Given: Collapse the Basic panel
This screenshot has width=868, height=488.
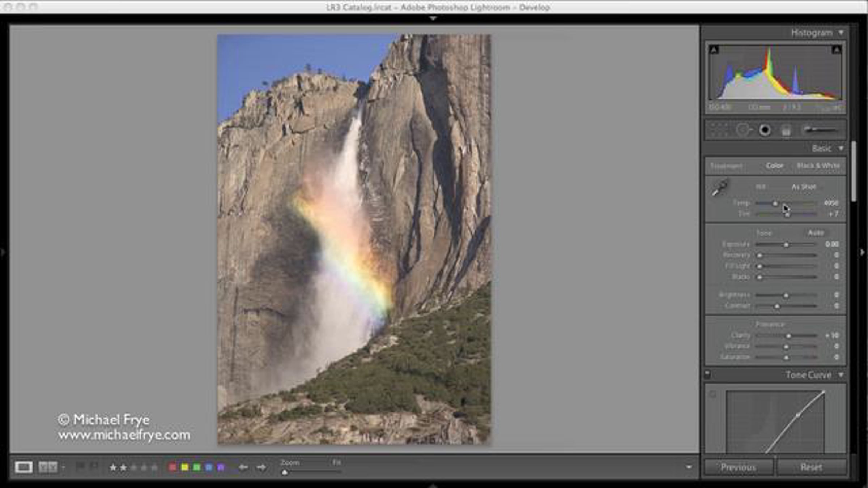Looking at the screenshot, I should click(841, 149).
